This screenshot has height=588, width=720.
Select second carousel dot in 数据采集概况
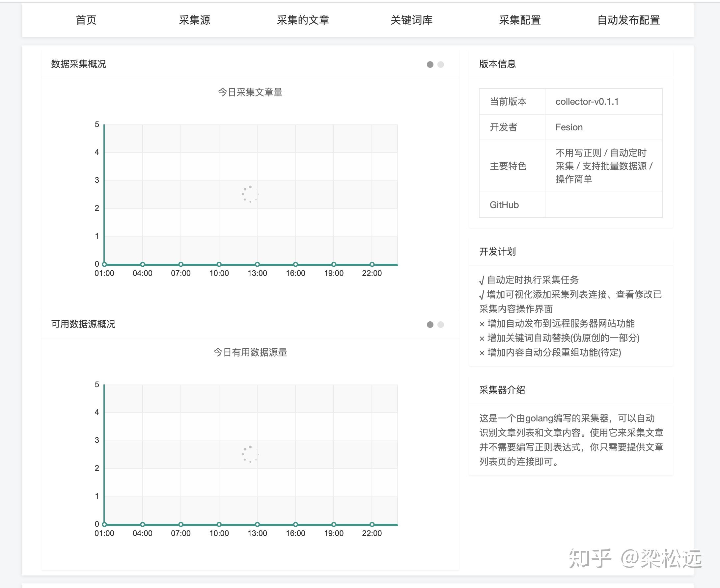[440, 64]
